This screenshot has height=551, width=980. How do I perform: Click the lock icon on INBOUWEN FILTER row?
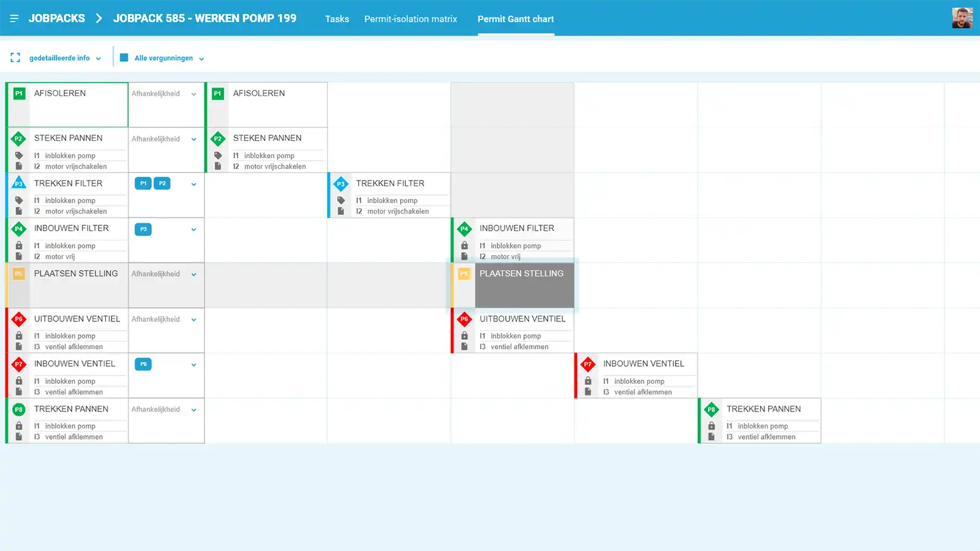tap(19, 246)
